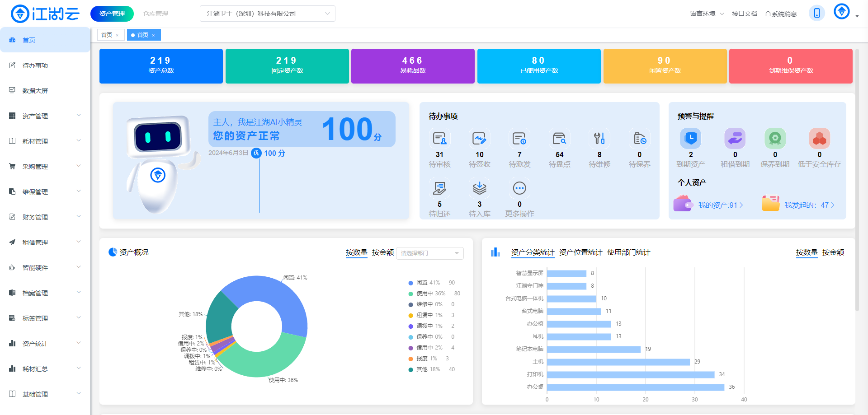Open the 待保养 maintenance icon
Viewport: 868px width, 415px height.
coord(639,138)
